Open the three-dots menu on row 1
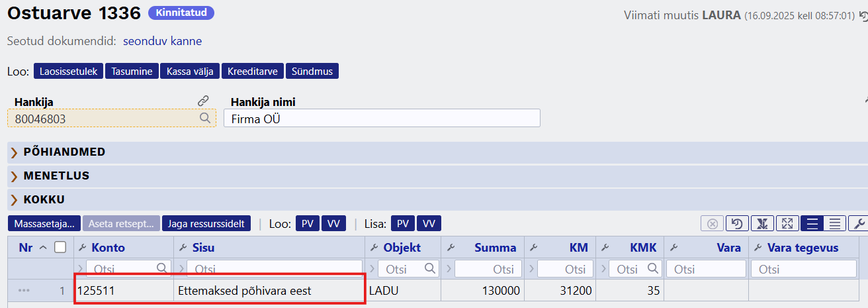 [24, 290]
